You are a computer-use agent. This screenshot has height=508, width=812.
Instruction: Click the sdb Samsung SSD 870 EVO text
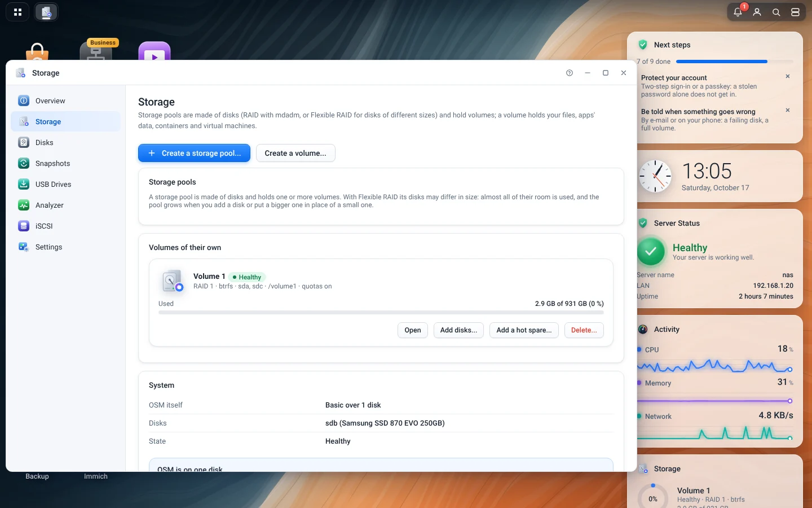(385, 423)
